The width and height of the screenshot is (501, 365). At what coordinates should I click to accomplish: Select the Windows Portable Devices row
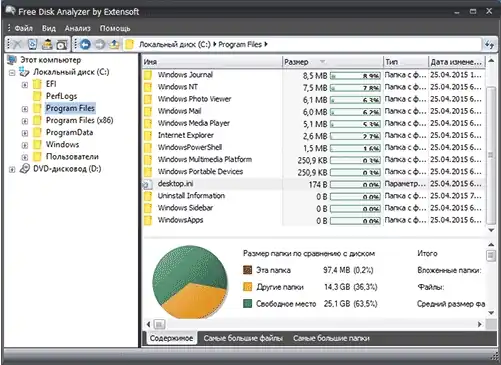click(x=313, y=172)
